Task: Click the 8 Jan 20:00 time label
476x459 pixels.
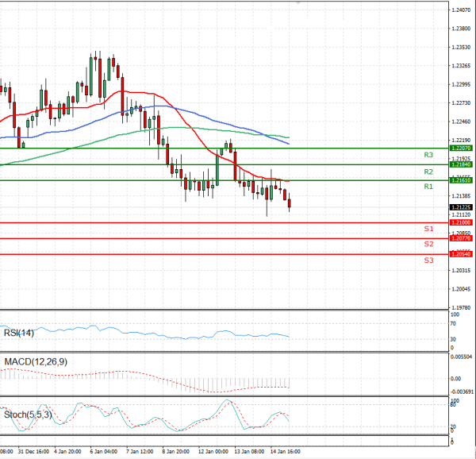Action: click(176, 452)
